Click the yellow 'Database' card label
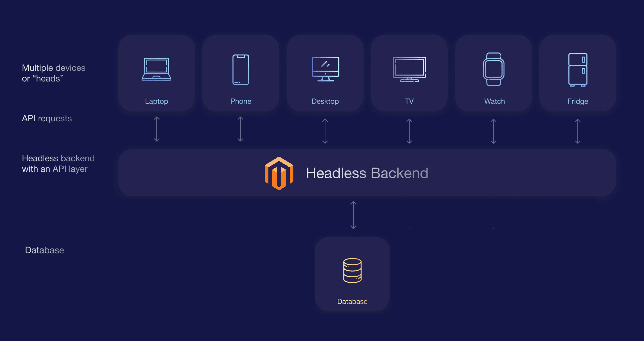This screenshot has width=644, height=341. point(352,302)
